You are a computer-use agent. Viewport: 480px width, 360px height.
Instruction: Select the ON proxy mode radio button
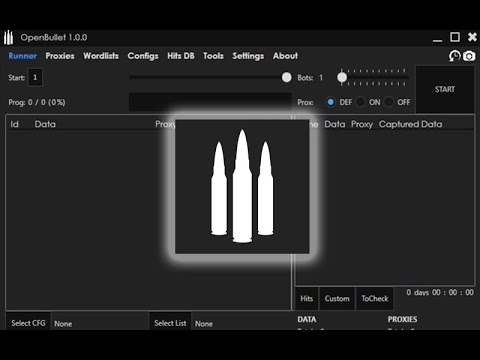tap(360, 102)
